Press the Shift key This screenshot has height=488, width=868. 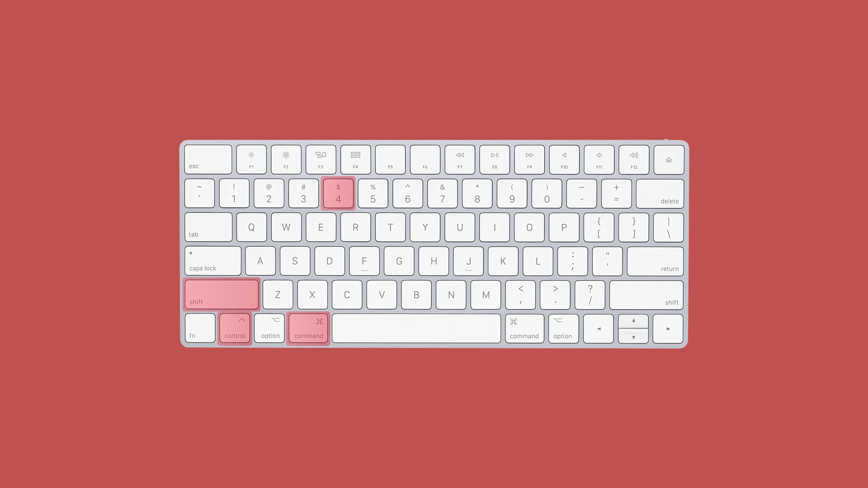(x=221, y=294)
